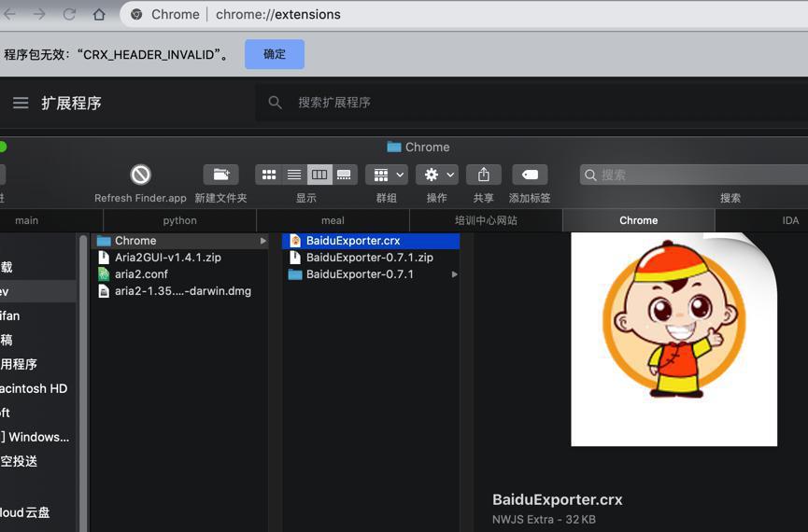Click the 添加标签 tag button
This screenshot has width=808, height=532.
tap(530, 175)
